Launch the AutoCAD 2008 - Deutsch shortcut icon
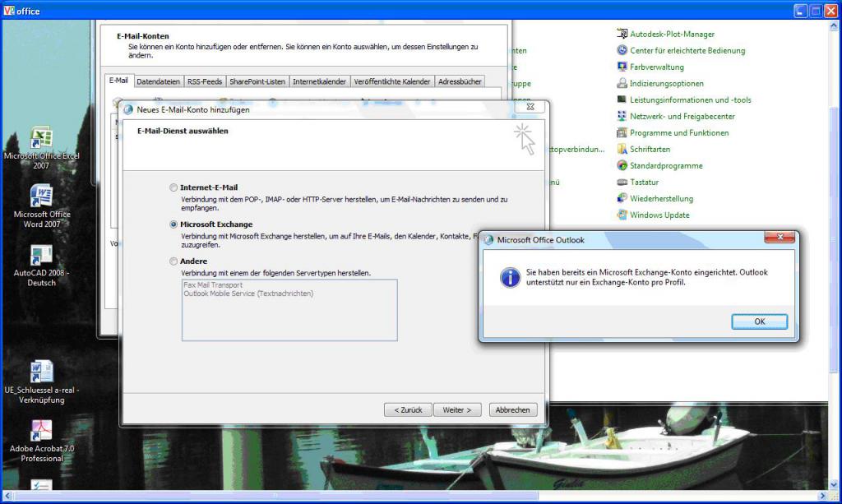The image size is (842, 504). coord(41,256)
